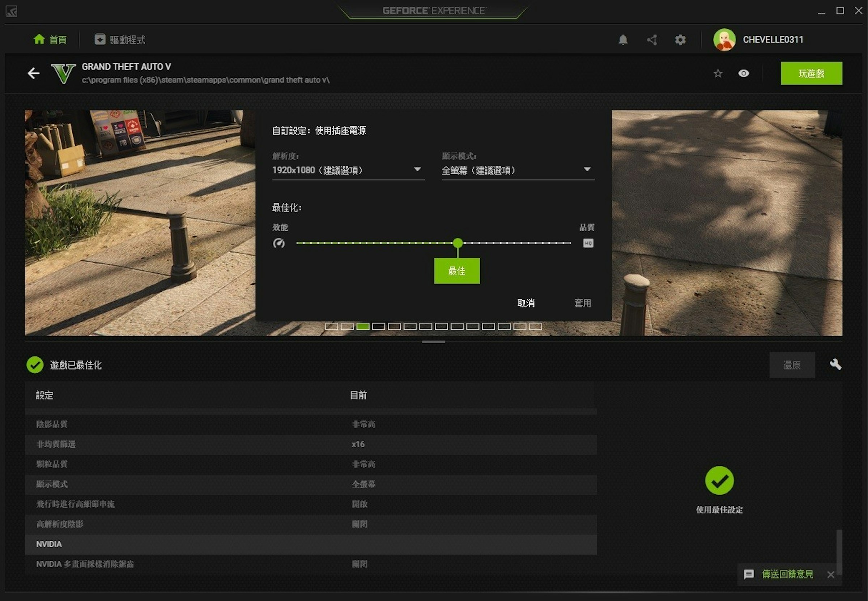
Task: Click the performance gauge icon
Action: (x=278, y=243)
